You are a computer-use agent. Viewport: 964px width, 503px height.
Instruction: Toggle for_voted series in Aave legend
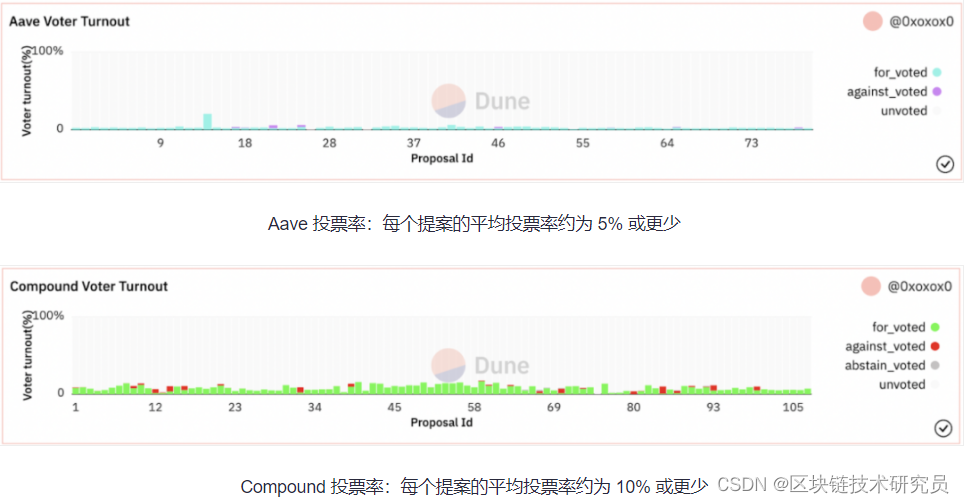[x=907, y=73]
